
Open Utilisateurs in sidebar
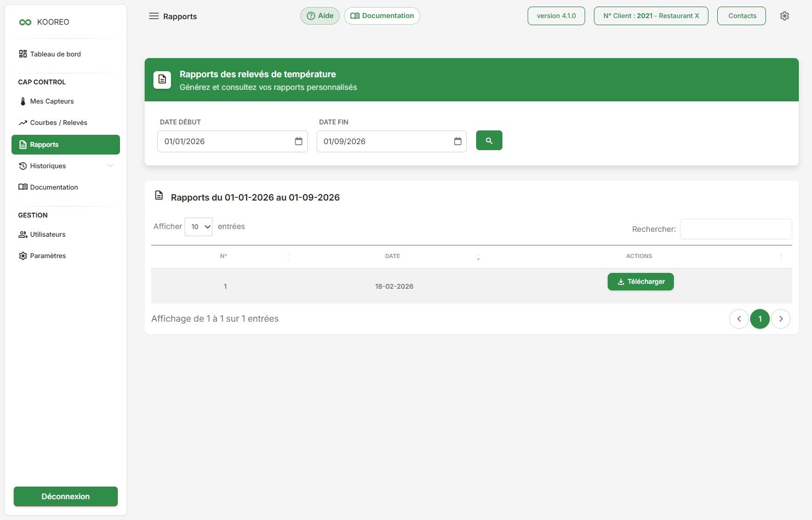point(66,235)
